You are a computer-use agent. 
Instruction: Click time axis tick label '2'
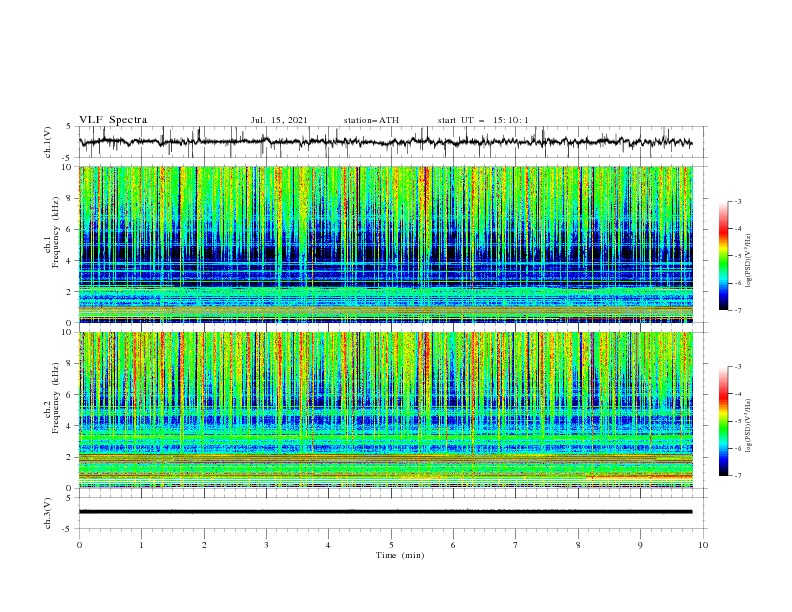(204, 545)
